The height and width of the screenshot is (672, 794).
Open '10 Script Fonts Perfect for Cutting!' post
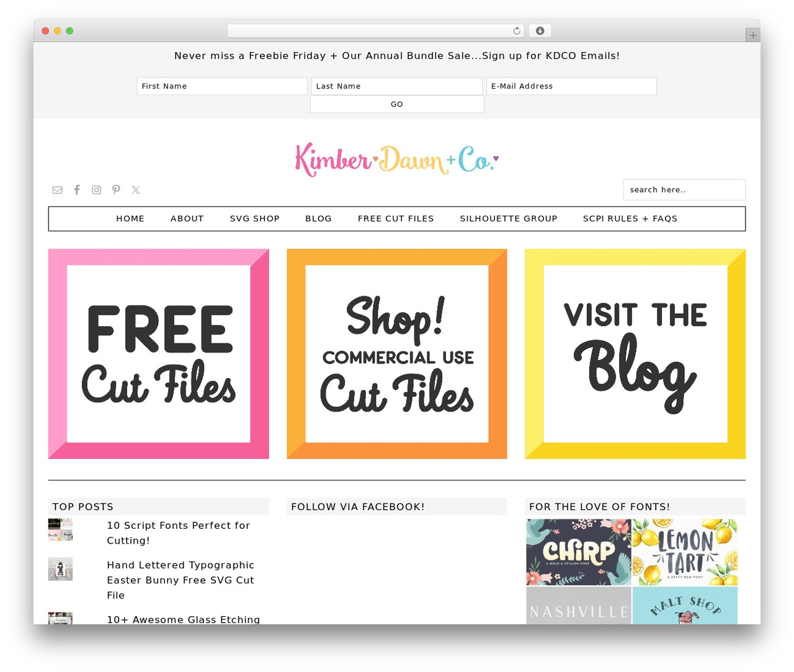click(x=179, y=533)
